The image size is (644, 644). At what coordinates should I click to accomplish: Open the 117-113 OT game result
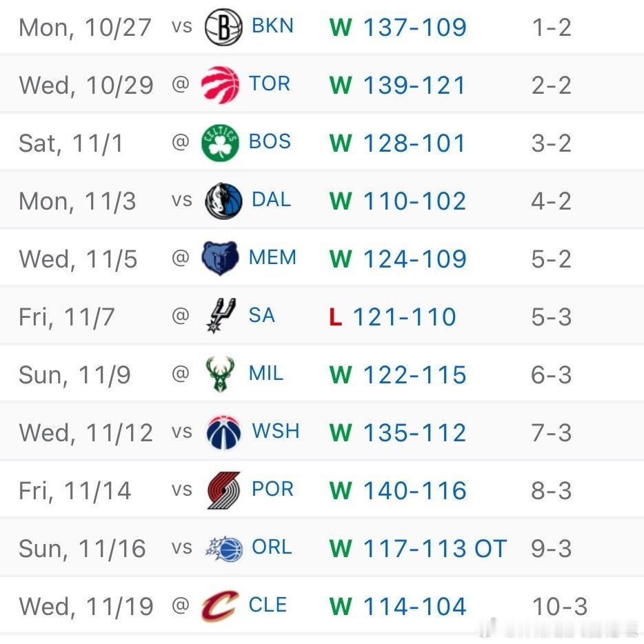(x=435, y=549)
